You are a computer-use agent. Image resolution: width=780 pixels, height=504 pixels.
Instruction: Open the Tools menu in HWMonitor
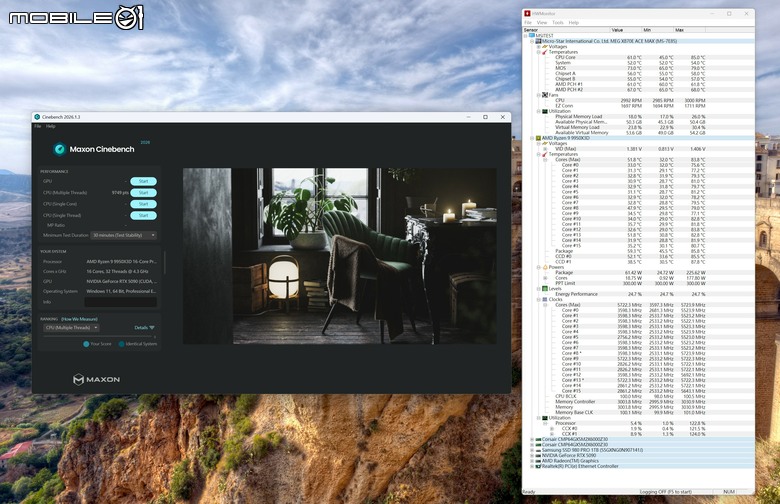point(558,23)
